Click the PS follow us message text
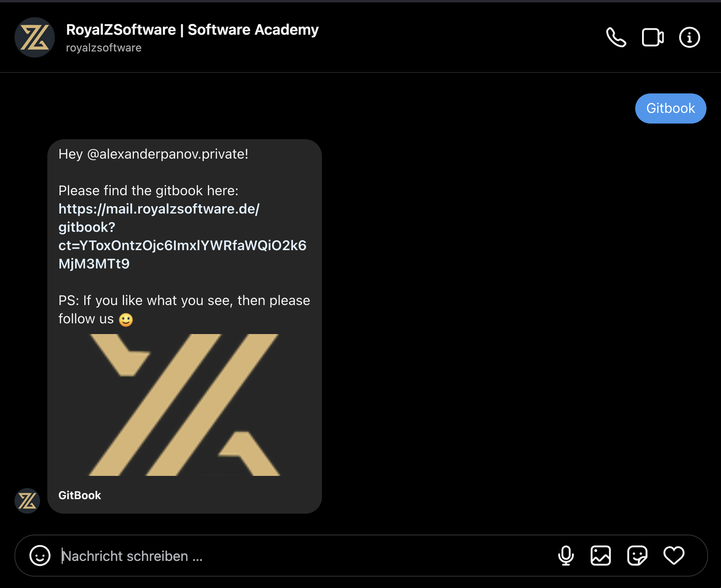This screenshot has height=588, width=721. (x=184, y=310)
